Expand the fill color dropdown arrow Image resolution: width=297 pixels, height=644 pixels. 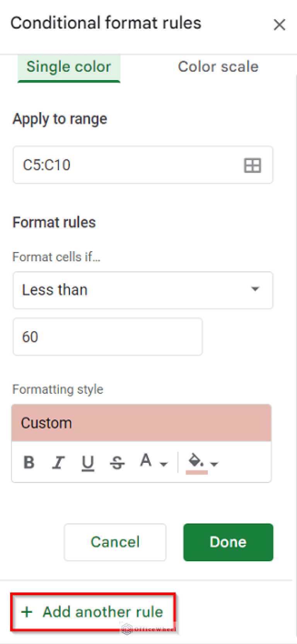click(215, 464)
